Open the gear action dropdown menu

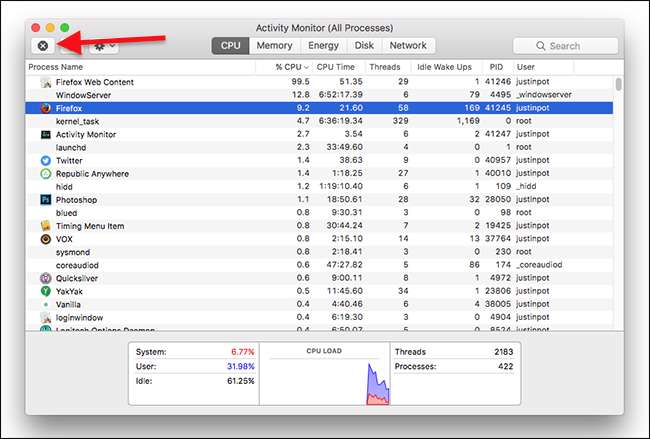click(104, 46)
